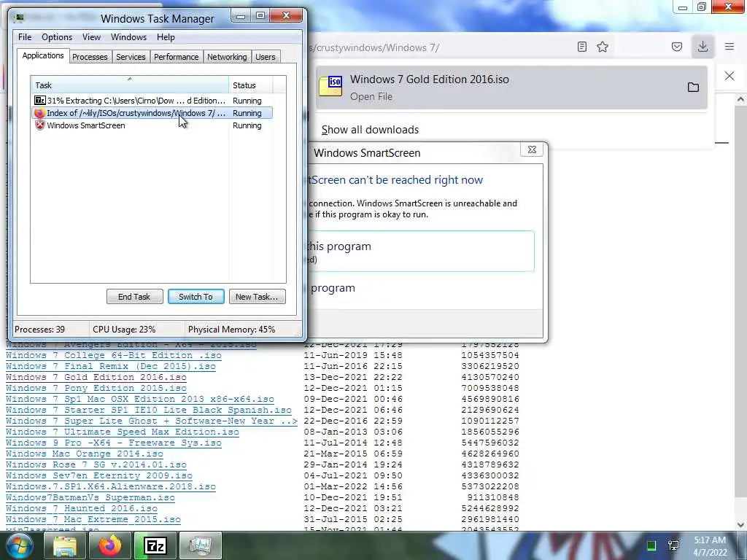Click SmartScreen shield icon in task list

coord(39,125)
